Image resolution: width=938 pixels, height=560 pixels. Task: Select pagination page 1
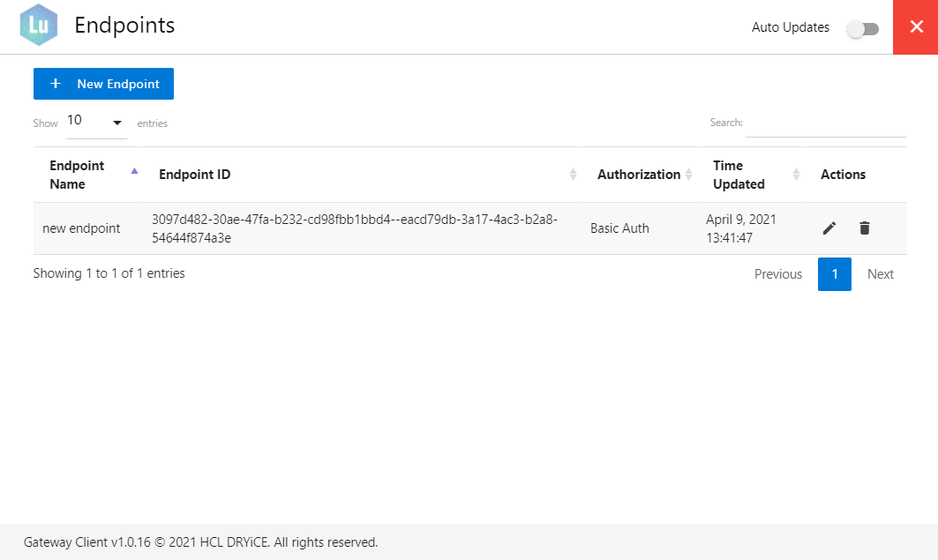click(x=835, y=273)
